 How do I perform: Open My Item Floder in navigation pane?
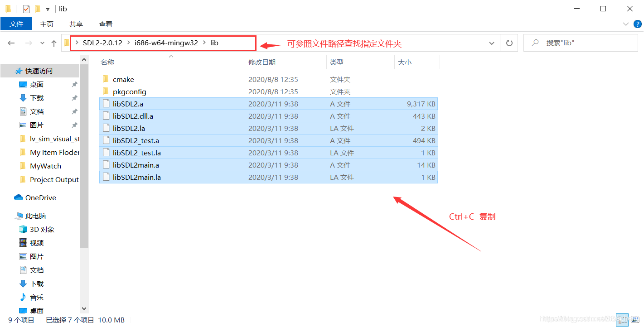[54, 152]
